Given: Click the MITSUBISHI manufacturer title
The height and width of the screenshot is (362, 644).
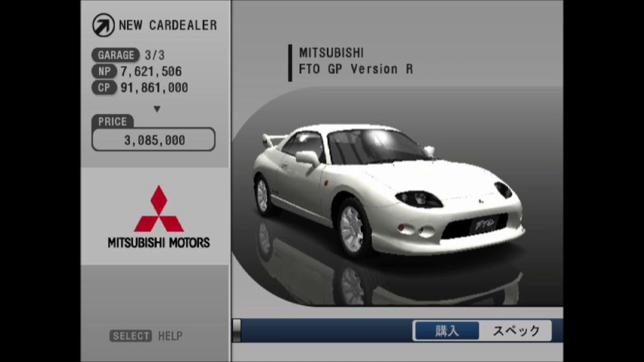Looking at the screenshot, I should pyautogui.click(x=331, y=53).
